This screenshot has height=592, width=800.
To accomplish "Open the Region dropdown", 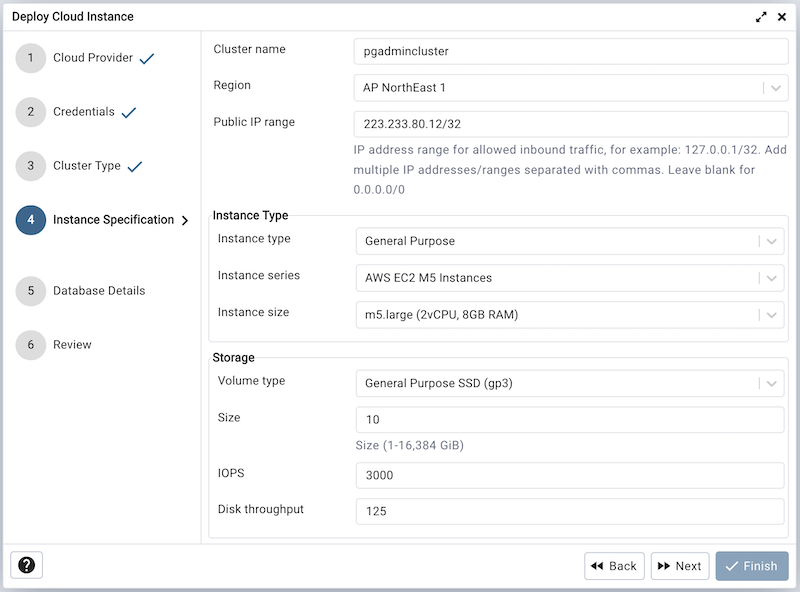I will [x=773, y=86].
